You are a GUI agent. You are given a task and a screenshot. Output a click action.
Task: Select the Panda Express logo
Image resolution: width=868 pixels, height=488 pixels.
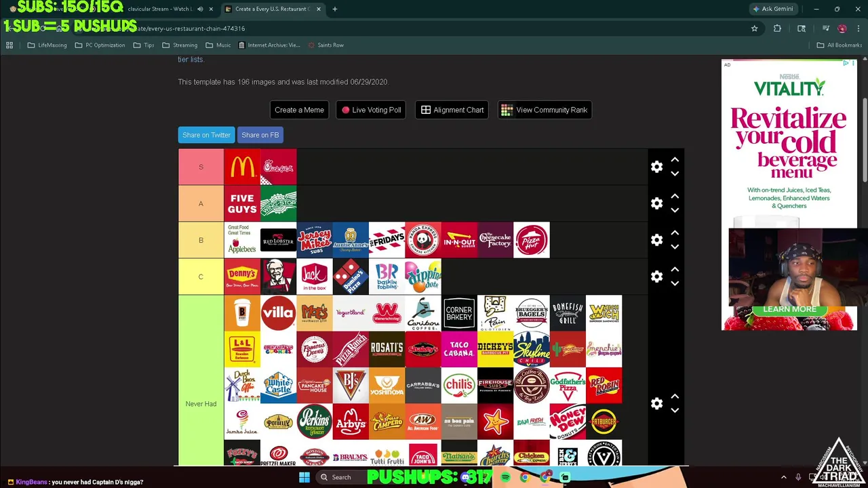click(423, 240)
